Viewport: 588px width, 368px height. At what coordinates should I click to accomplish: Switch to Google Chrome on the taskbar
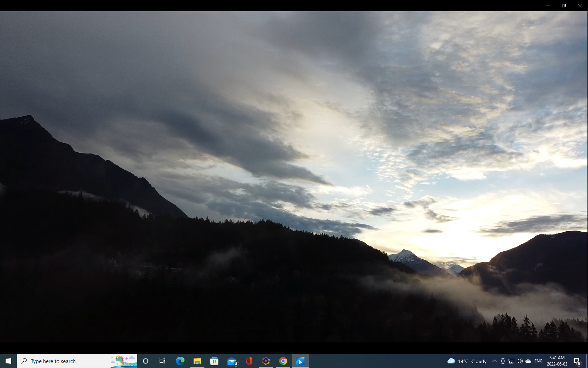(283, 361)
